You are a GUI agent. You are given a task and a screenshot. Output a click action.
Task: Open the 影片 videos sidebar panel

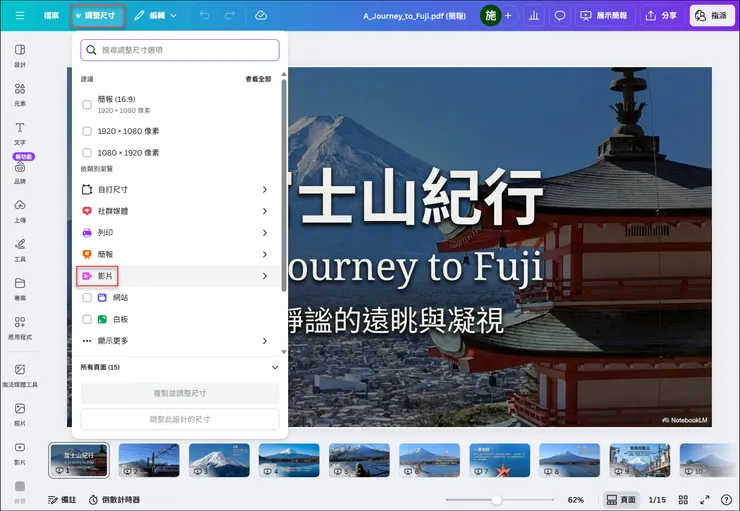[20, 453]
